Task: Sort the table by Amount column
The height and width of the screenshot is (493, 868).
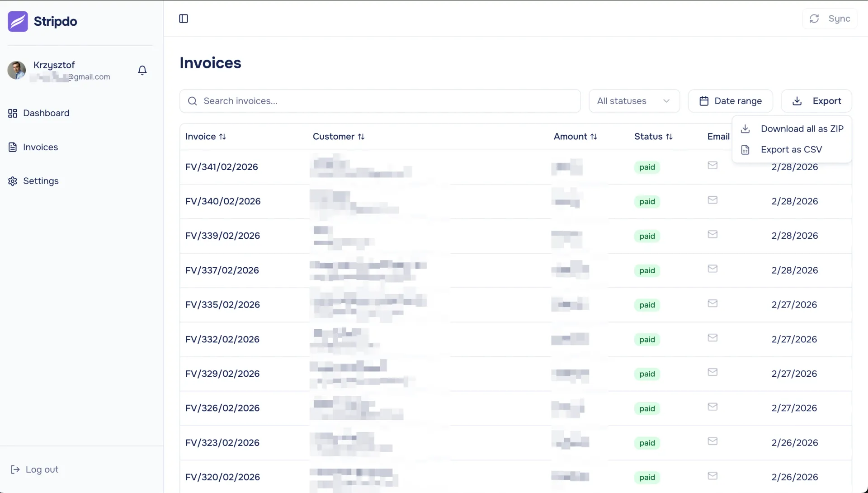Action: pyautogui.click(x=575, y=137)
